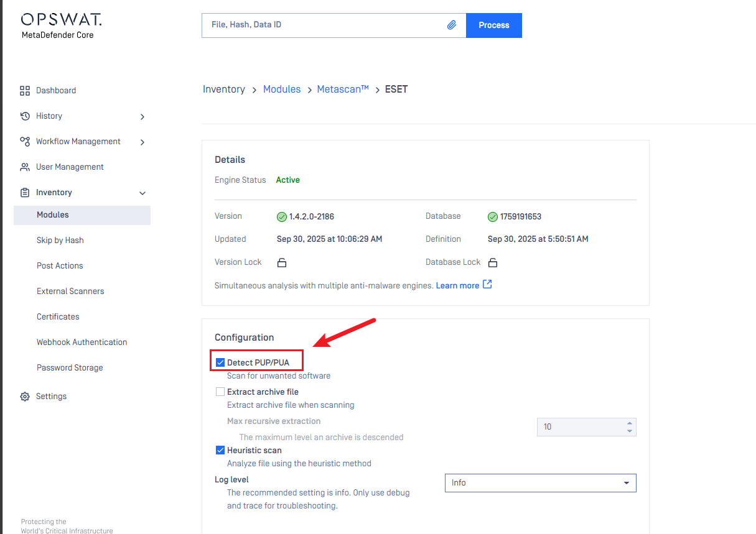Click the User Management people icon
The height and width of the screenshot is (534, 756).
25,167
